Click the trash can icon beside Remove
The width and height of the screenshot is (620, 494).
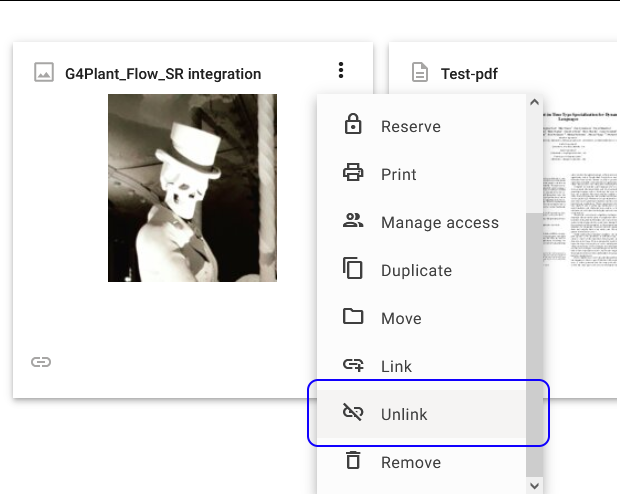[352, 462]
